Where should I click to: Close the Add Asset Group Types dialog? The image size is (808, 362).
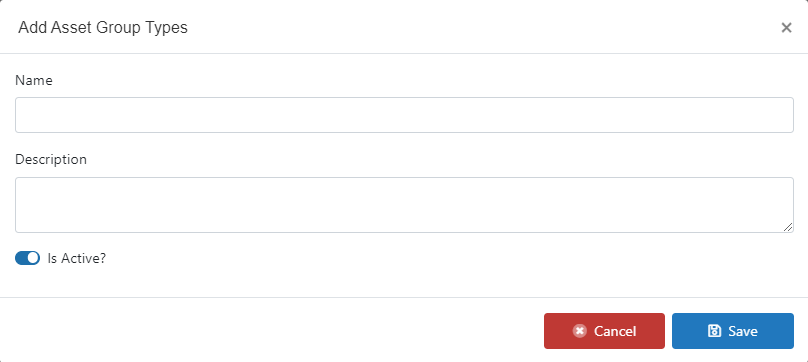[786, 28]
